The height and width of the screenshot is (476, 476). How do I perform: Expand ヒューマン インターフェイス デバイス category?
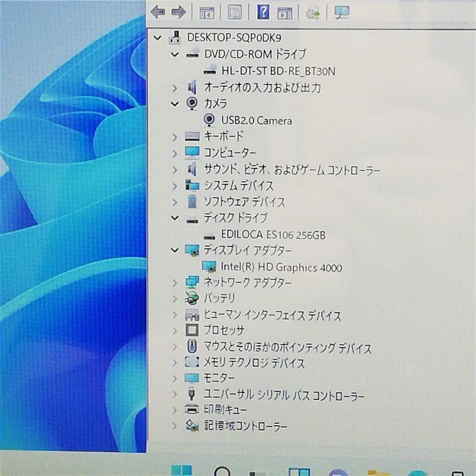tap(175, 315)
